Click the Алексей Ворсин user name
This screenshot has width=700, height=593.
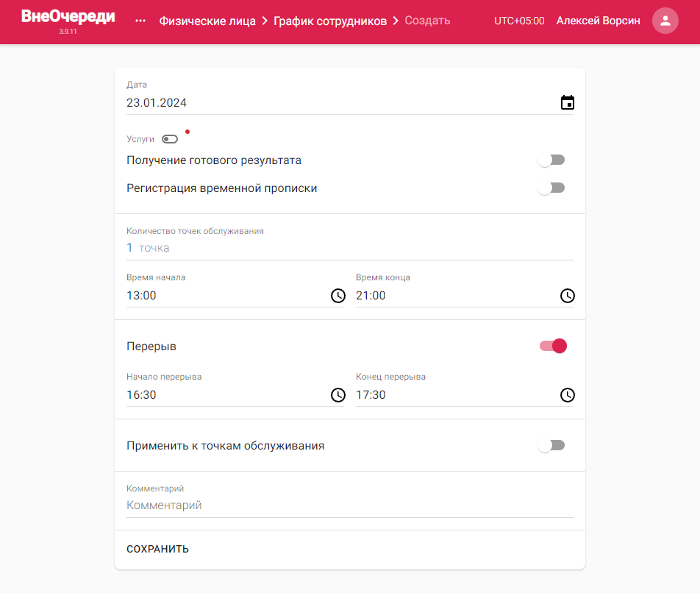click(598, 21)
